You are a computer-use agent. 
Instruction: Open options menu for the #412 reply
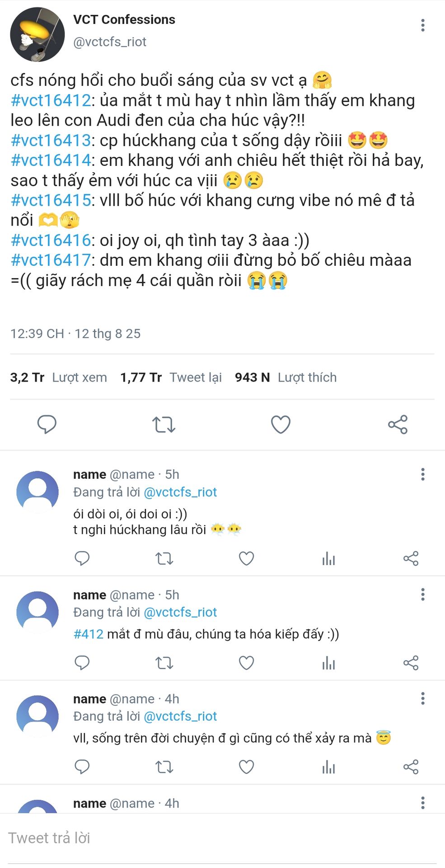coord(422,594)
